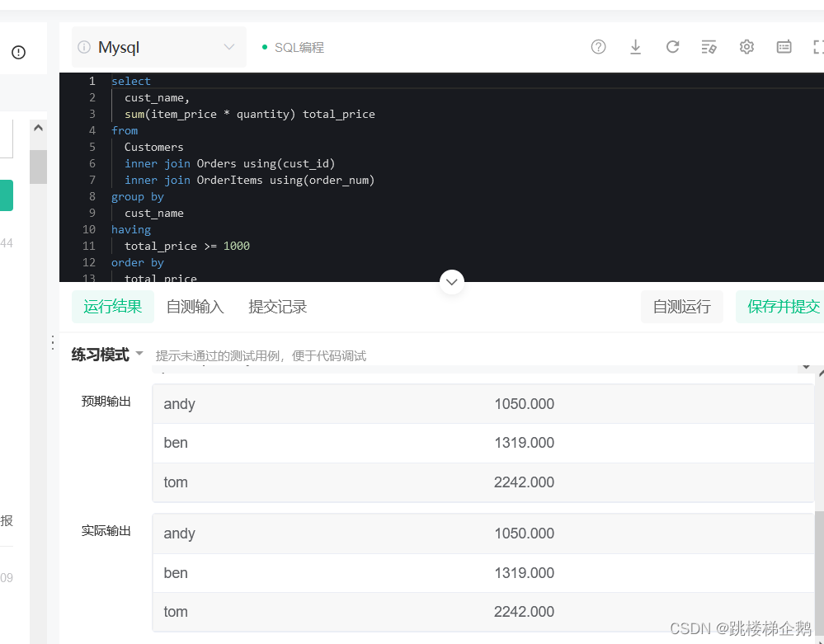Click code line 'inner join OrderItems using(order_num)'
This screenshot has width=824, height=644.
(250, 181)
